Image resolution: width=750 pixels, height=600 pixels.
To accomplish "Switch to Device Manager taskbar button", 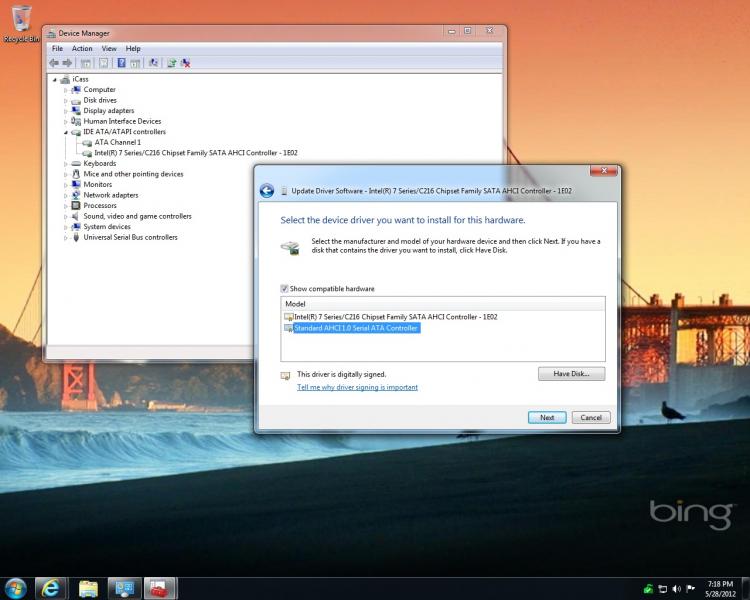I will (124, 589).
